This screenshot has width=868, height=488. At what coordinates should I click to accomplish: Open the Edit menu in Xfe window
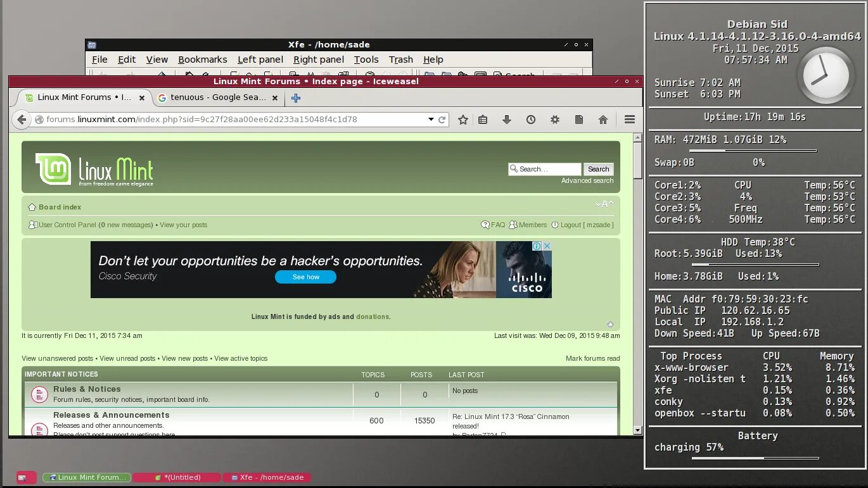coord(127,59)
